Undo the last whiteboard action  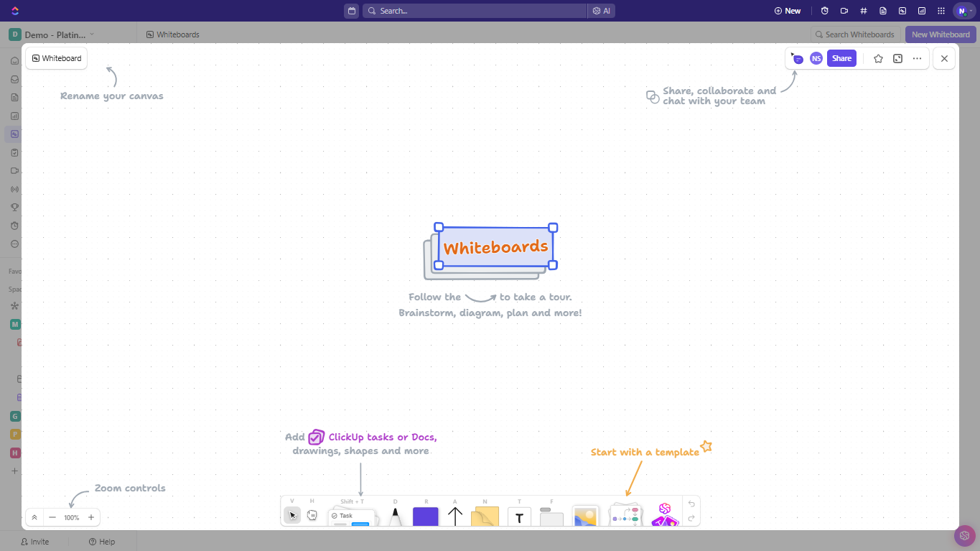[691, 504]
